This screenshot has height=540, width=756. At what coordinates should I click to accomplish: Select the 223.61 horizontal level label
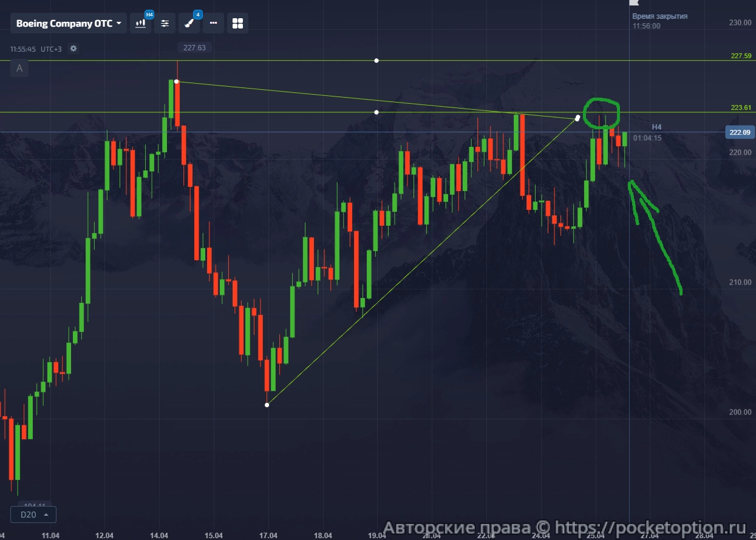point(741,107)
